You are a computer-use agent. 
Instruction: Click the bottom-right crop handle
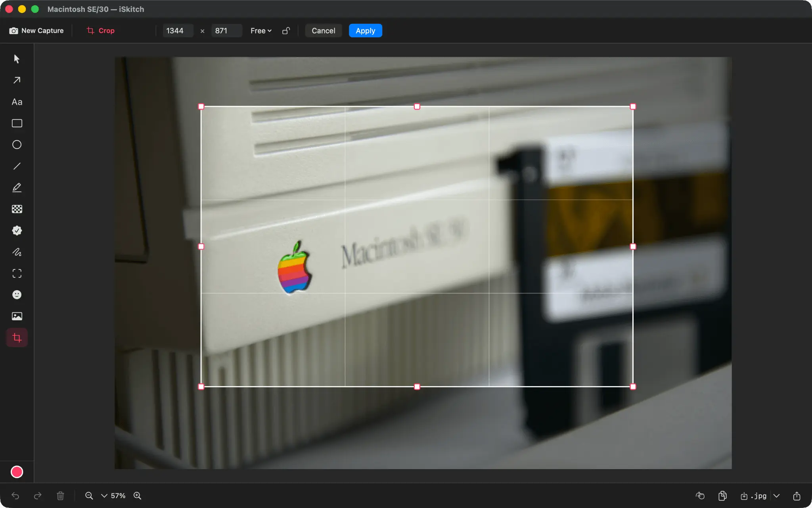coord(633,387)
